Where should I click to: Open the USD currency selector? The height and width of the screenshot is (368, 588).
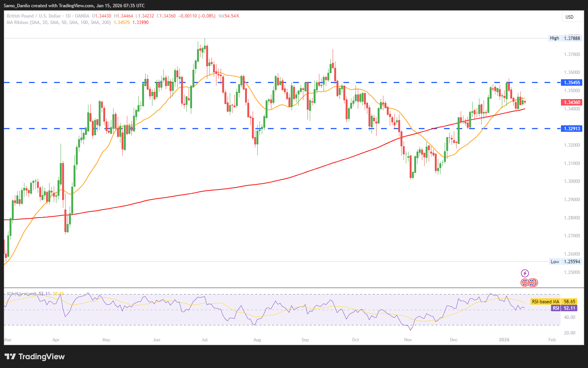click(572, 17)
